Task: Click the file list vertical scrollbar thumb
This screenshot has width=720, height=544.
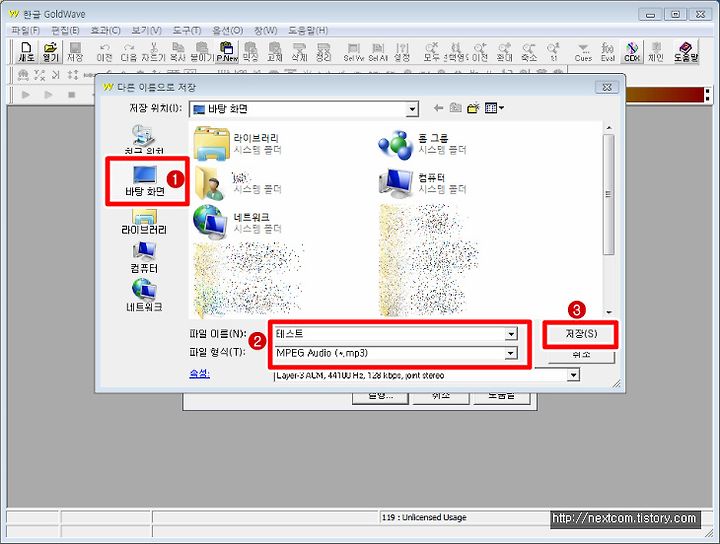Action: pyautogui.click(x=609, y=194)
